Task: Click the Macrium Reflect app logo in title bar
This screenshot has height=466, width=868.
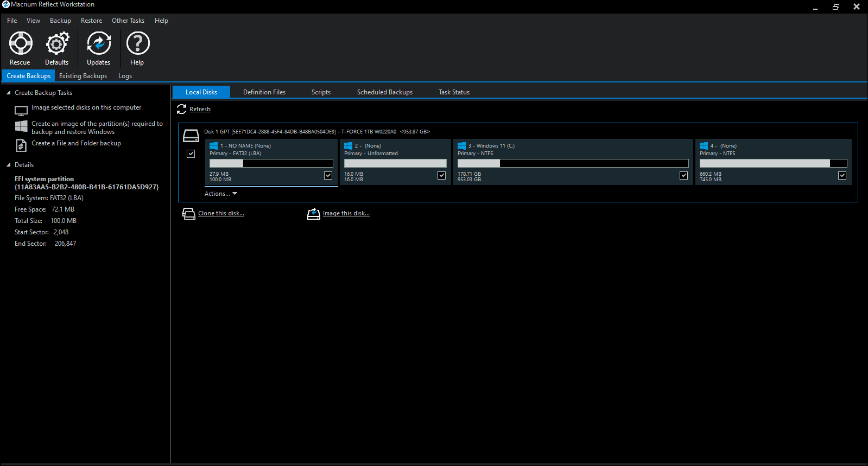Action: (x=6, y=4)
